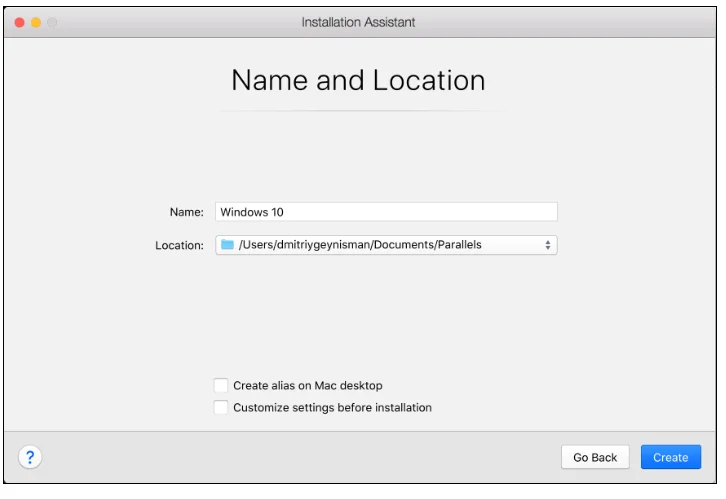The width and height of the screenshot is (726, 499).
Task: Close window with the red button
Action: point(19,22)
